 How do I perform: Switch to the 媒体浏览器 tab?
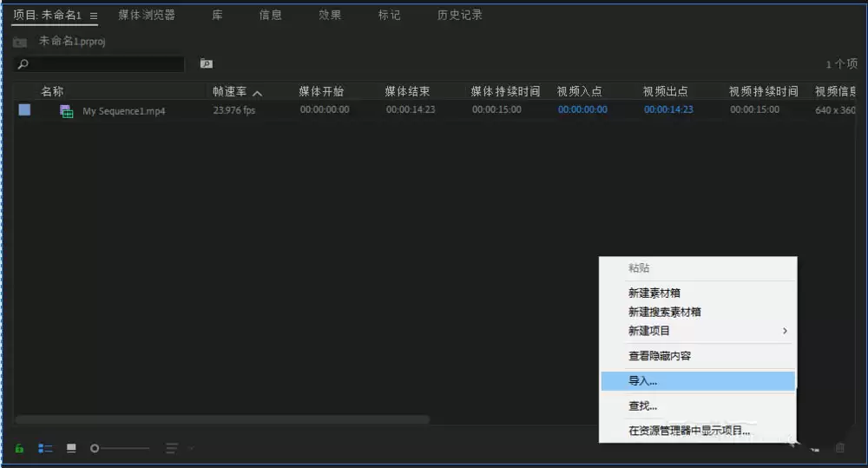(147, 15)
